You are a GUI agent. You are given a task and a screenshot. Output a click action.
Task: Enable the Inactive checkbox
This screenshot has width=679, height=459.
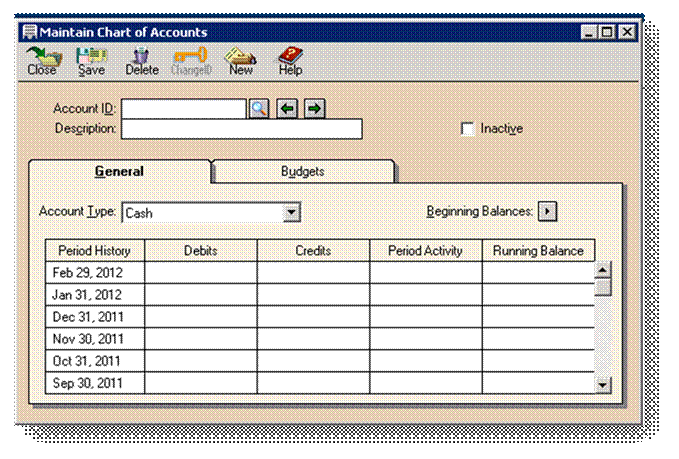point(468,129)
